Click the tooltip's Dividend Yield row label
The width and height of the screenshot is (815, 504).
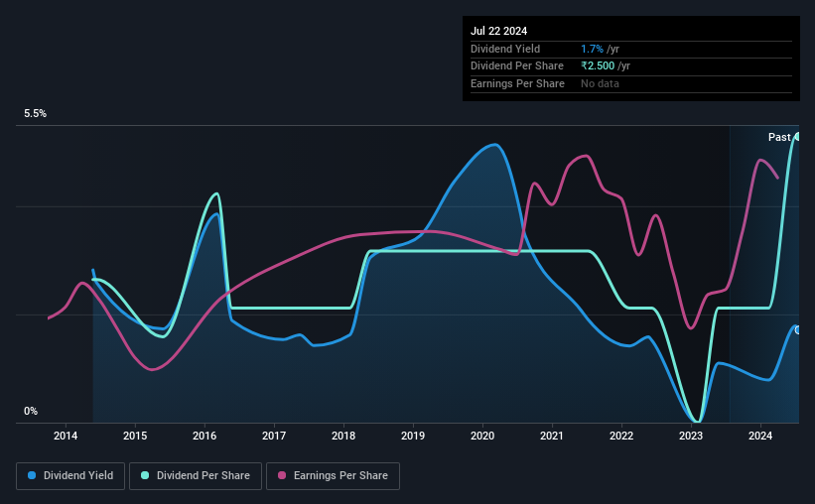(x=505, y=49)
